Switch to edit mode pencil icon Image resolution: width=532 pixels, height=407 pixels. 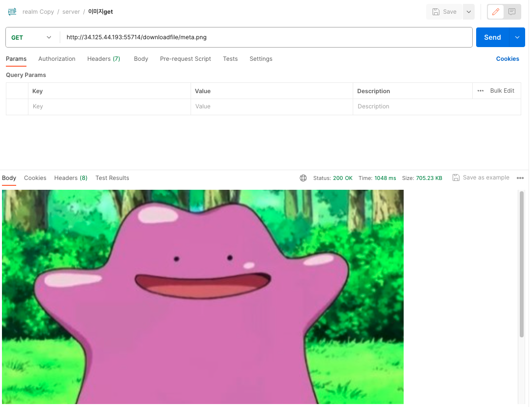pos(496,12)
